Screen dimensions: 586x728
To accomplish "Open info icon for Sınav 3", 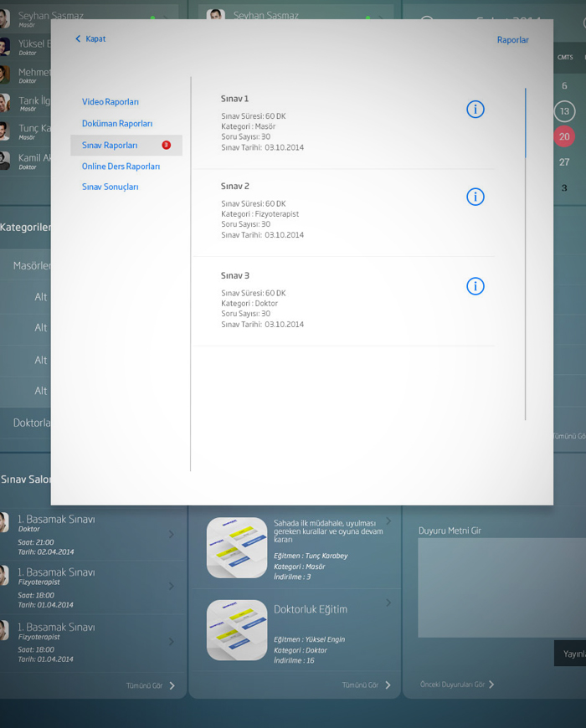I will point(475,286).
